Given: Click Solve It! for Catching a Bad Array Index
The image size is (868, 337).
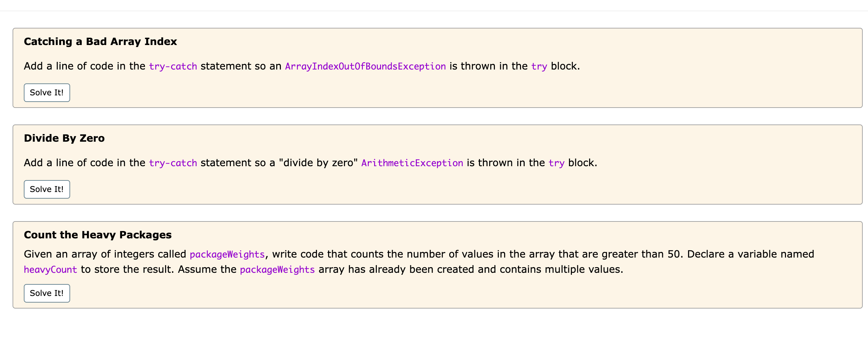Looking at the screenshot, I should [47, 92].
